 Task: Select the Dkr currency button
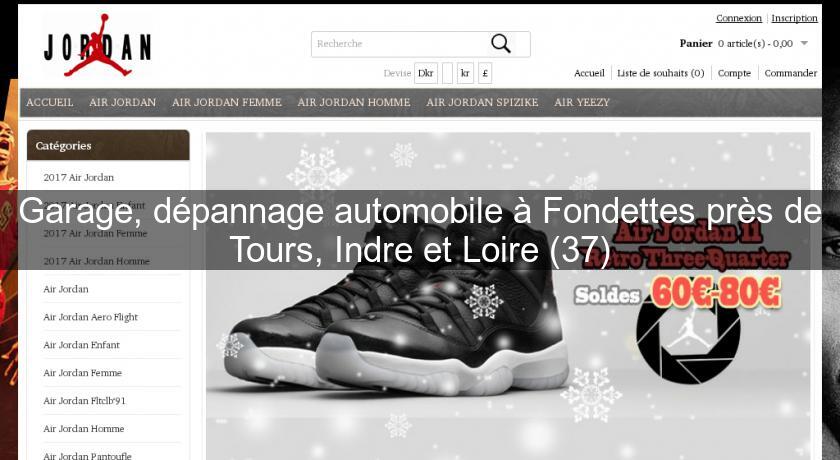tap(426, 73)
